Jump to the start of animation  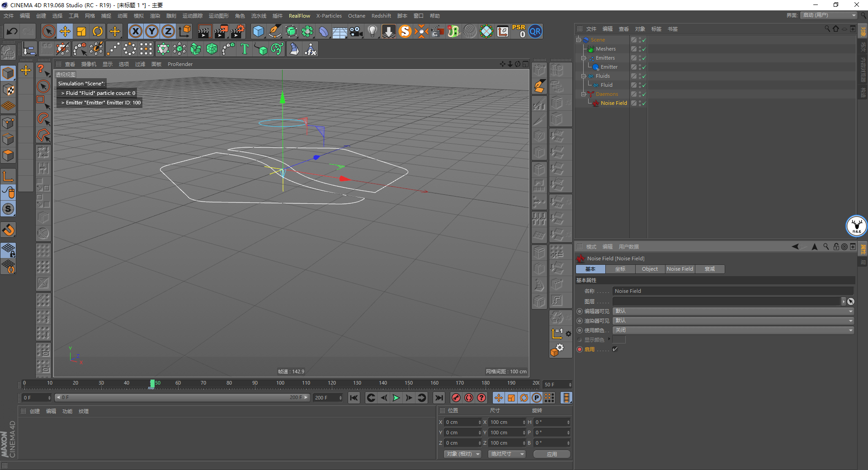(354, 398)
